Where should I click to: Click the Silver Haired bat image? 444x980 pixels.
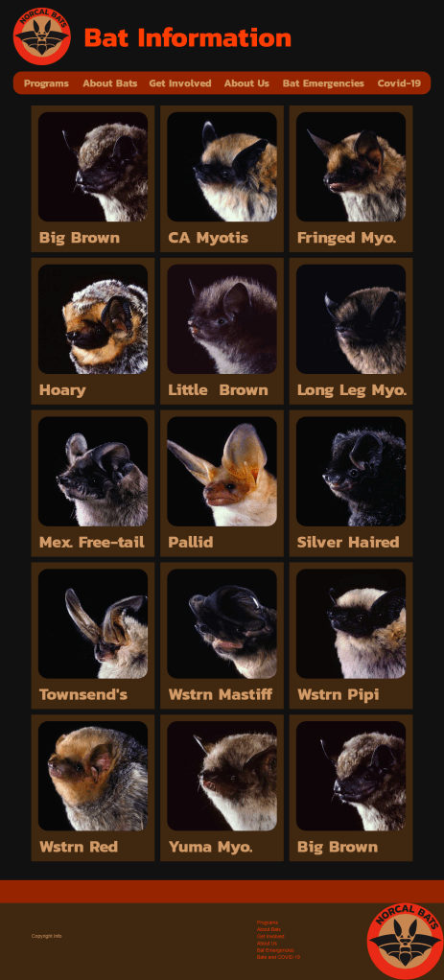351,471
